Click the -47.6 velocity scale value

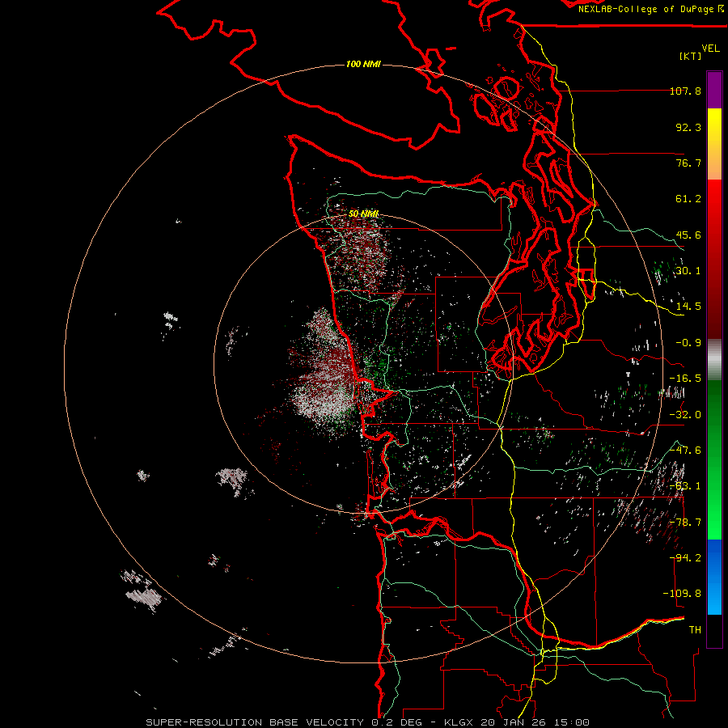685,451
